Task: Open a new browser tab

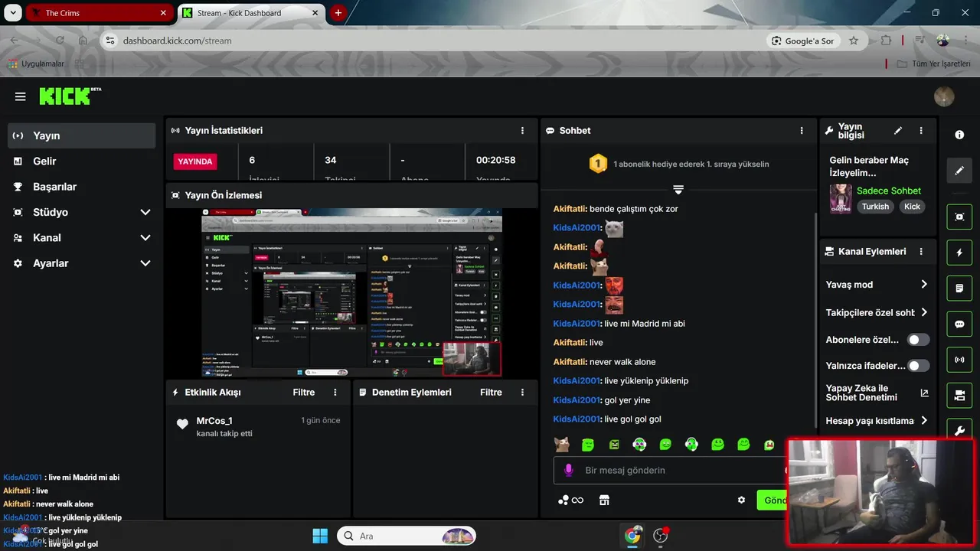Action: coord(338,13)
